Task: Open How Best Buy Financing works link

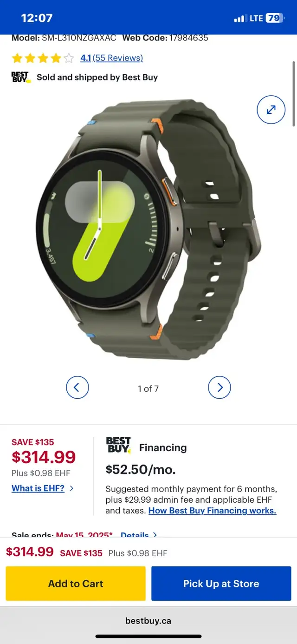Action: pos(212,511)
